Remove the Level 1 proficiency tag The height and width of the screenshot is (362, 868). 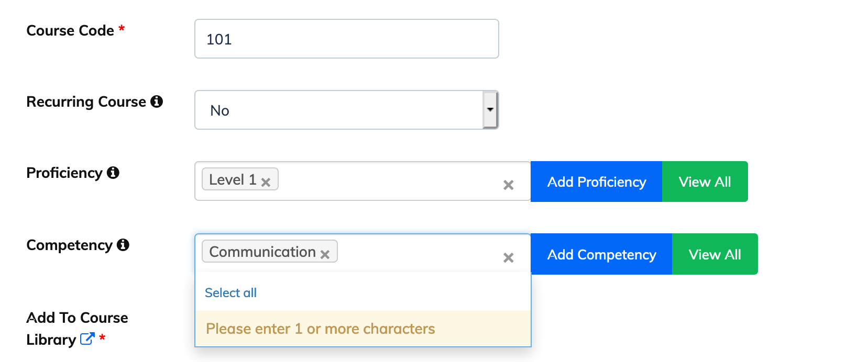click(x=266, y=182)
